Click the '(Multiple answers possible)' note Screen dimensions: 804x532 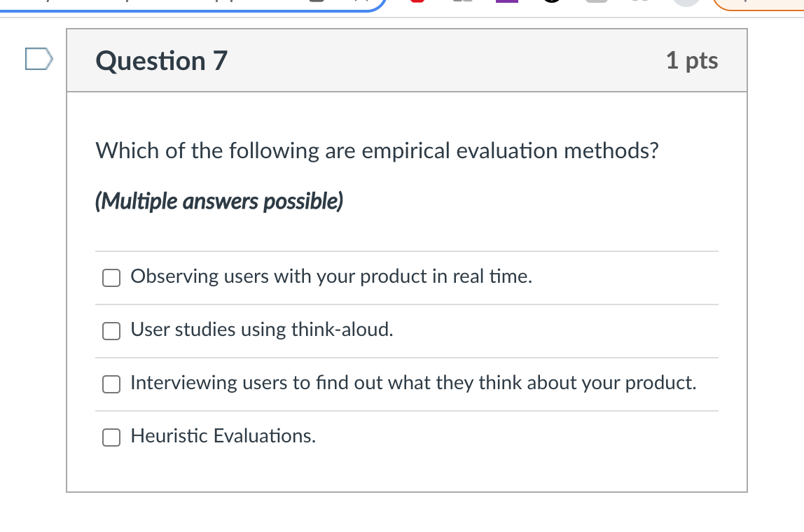(219, 202)
